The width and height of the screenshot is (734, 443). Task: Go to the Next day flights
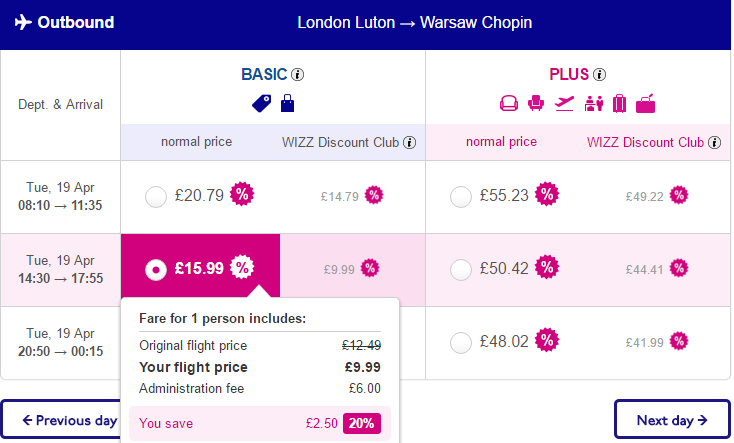pyautogui.click(x=672, y=419)
